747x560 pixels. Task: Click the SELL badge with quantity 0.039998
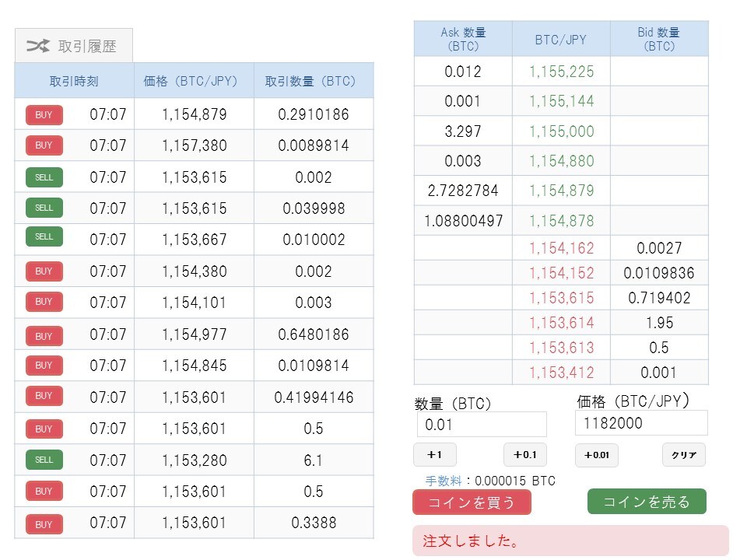(44, 208)
